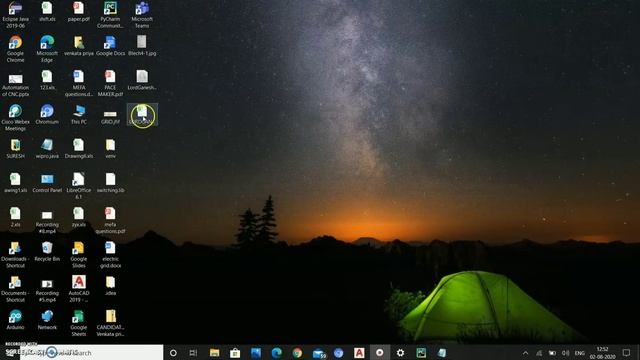Switch the ENG input language indicator
Viewport: 640px width, 360px height.
click(580, 353)
